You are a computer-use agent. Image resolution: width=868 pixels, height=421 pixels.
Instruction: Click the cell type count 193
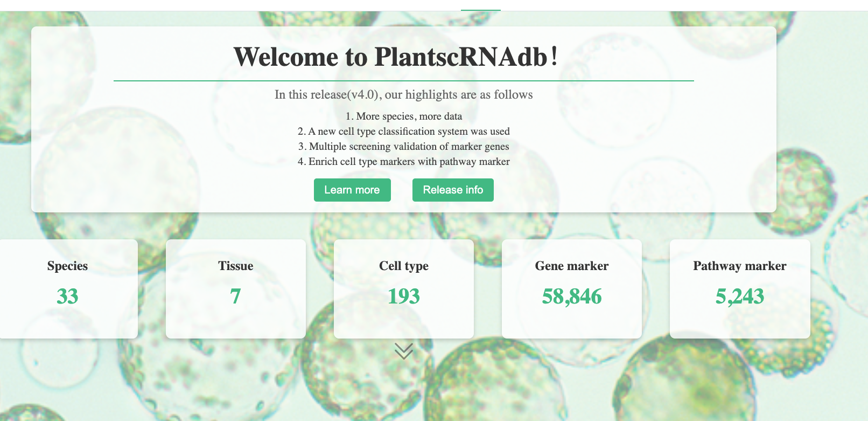tap(403, 296)
